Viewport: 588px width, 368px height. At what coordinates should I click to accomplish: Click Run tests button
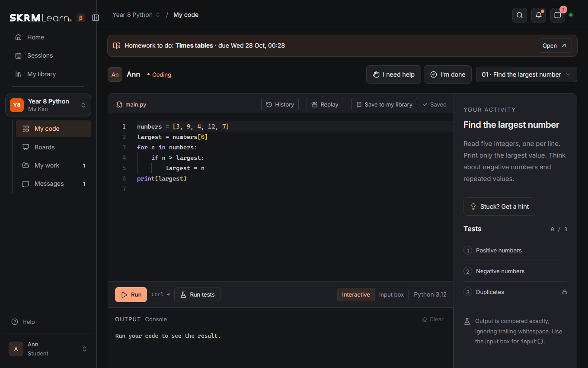197,295
